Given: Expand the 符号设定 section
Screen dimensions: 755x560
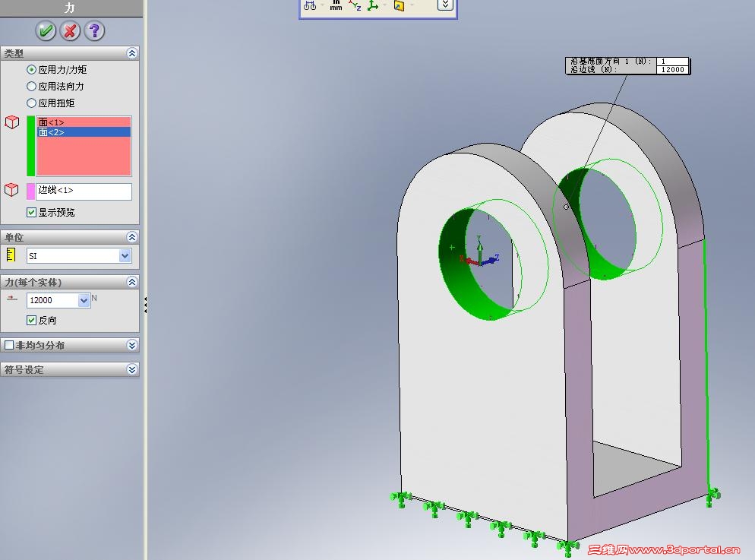Looking at the screenshot, I should (x=132, y=369).
